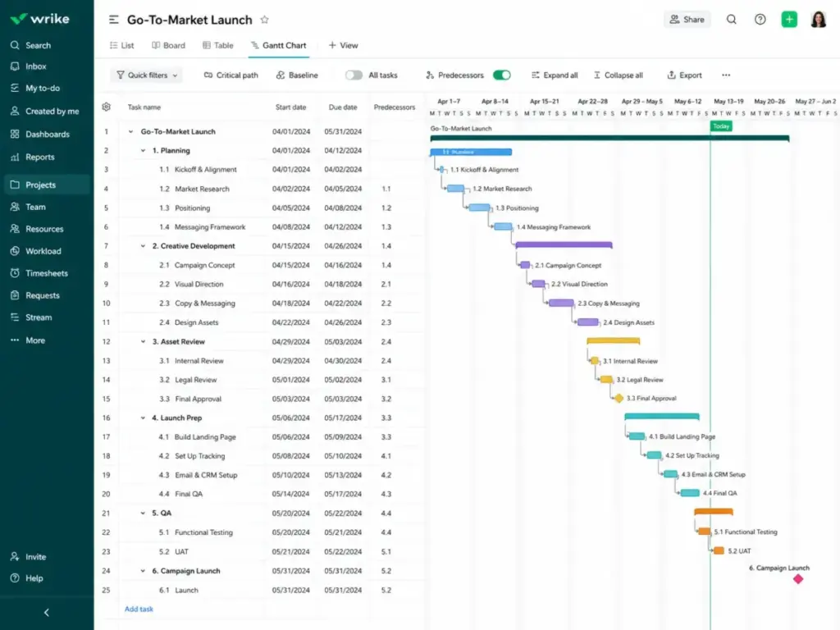Click due date 04/12/2024 of Messaging Framework
Viewport: 840px width, 630px height.
point(343,227)
